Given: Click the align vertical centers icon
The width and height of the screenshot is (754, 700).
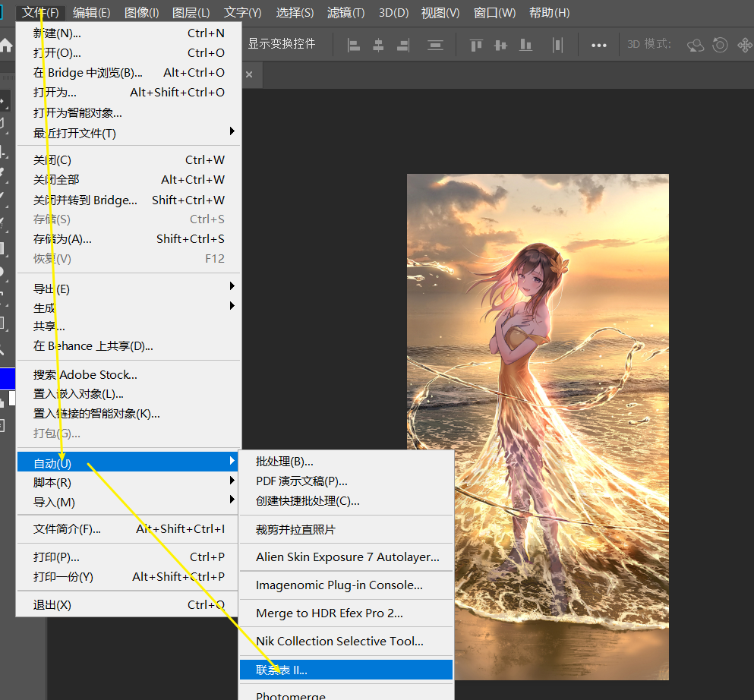Looking at the screenshot, I should 500,46.
